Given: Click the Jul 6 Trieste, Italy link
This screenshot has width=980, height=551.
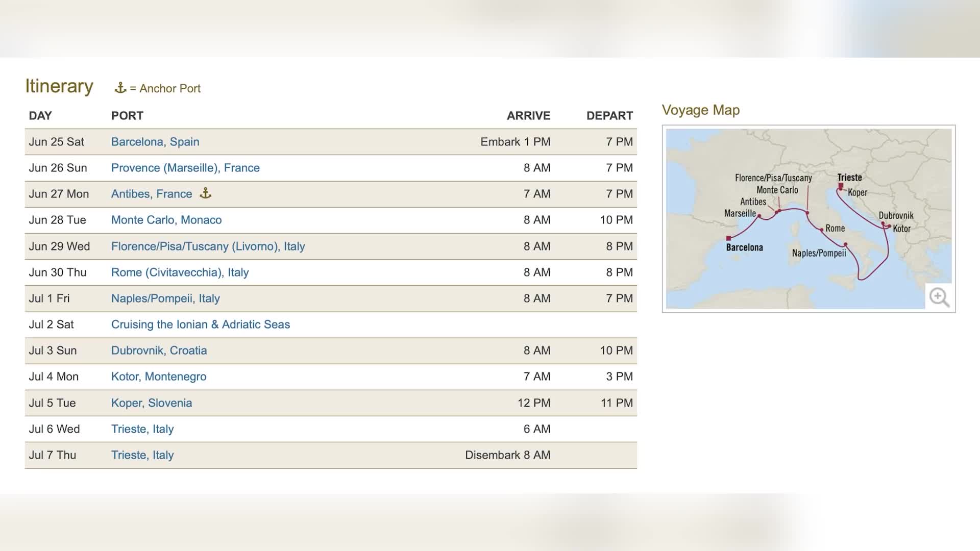Looking at the screenshot, I should point(142,429).
